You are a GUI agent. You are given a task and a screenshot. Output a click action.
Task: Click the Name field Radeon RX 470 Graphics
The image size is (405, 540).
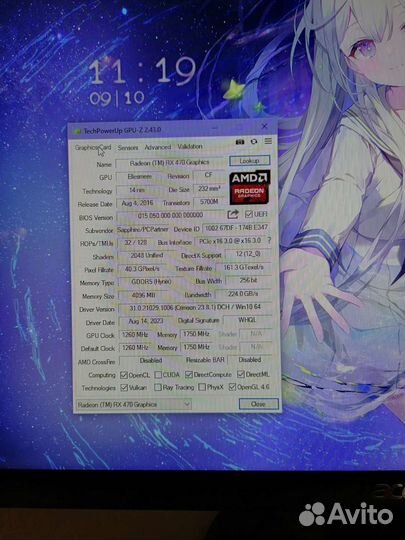(169, 163)
